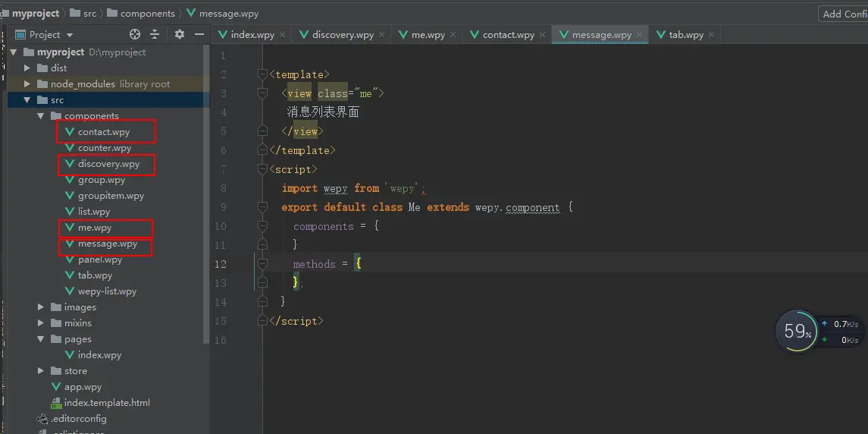Expand the images folder
Image resolution: width=868 pixels, height=434 pixels.
(x=40, y=307)
